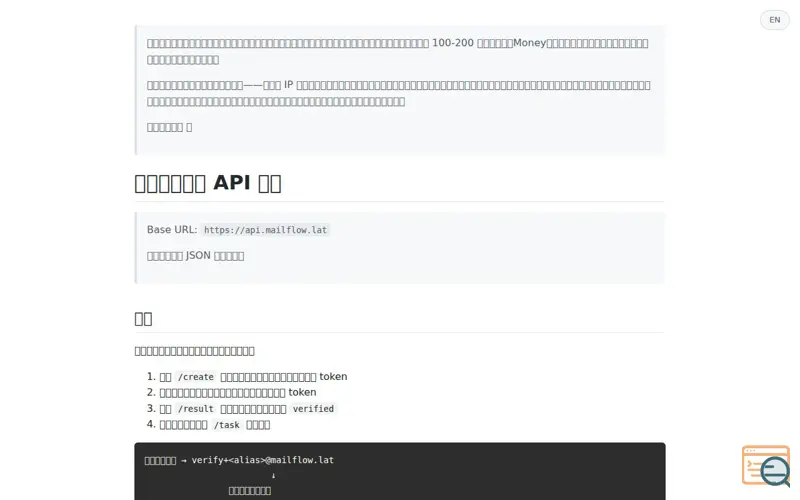The image size is (800, 500).
Task: Select the https://api.mailflow.lat base URL code
Action: [x=265, y=230]
